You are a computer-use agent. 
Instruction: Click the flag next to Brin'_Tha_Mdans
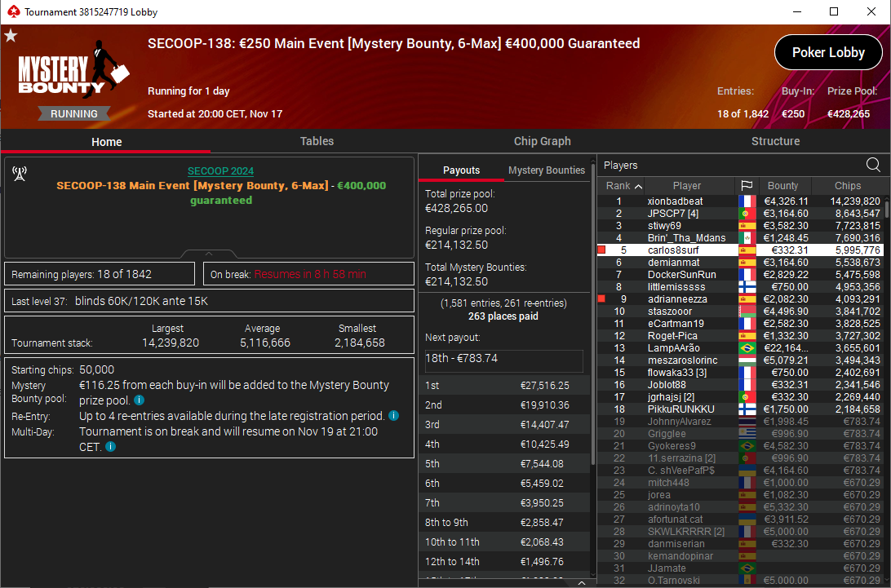click(747, 238)
